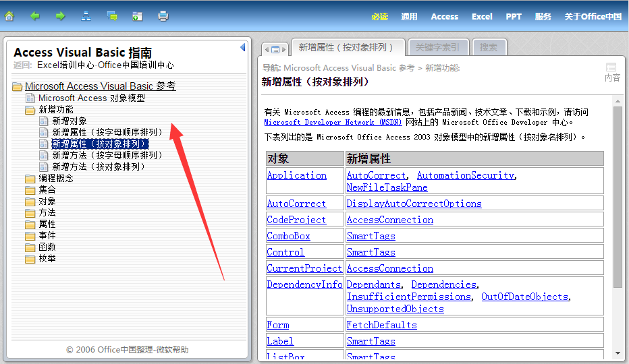Open 新增方法（按字母顺序排列） tree item
629x364 pixels.
point(107,155)
